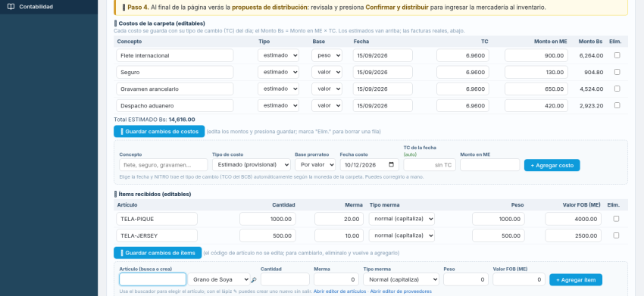
Task: Click Guardar cambios de ítems button
Action: tap(158, 253)
